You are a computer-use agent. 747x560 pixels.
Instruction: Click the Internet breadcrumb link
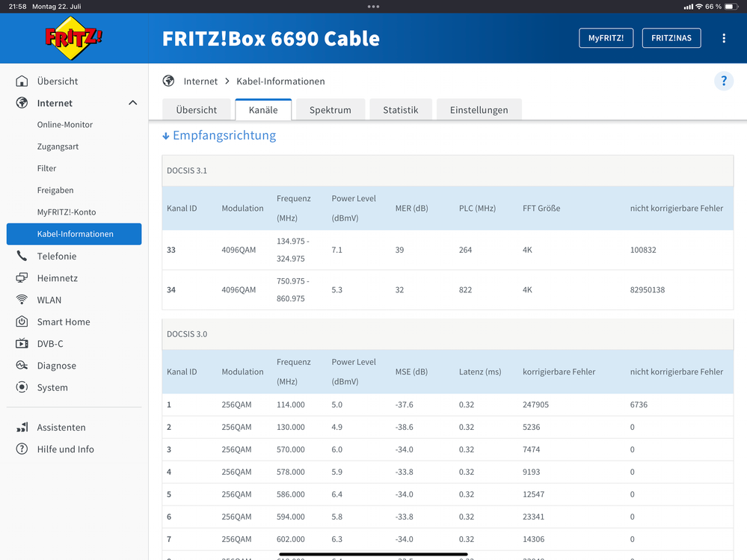pos(200,81)
